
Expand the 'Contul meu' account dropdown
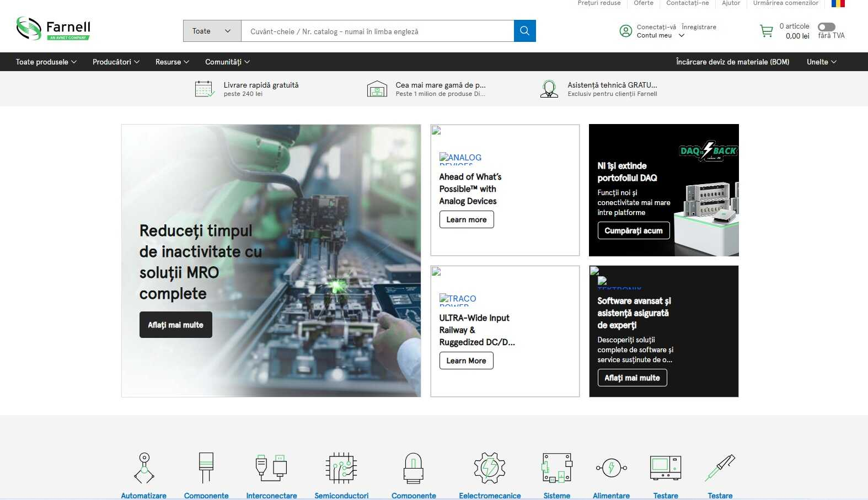click(x=660, y=35)
